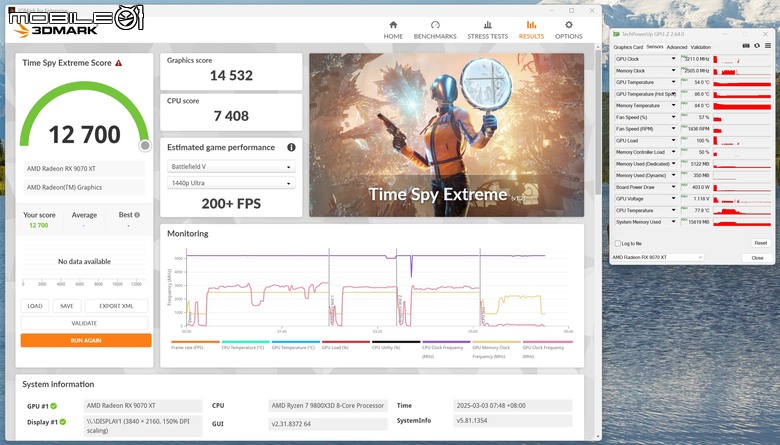This screenshot has width=780, height=445.
Task: Click the SAVE result button
Action: (67, 306)
